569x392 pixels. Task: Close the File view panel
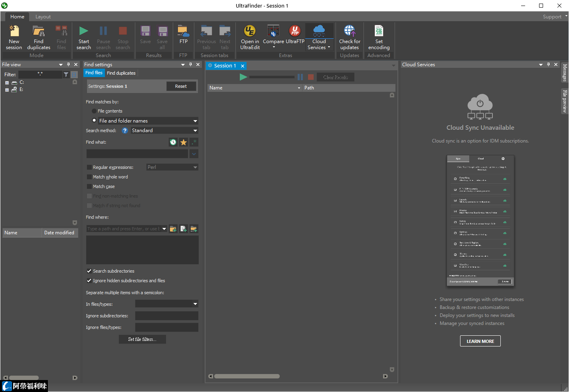tap(76, 65)
